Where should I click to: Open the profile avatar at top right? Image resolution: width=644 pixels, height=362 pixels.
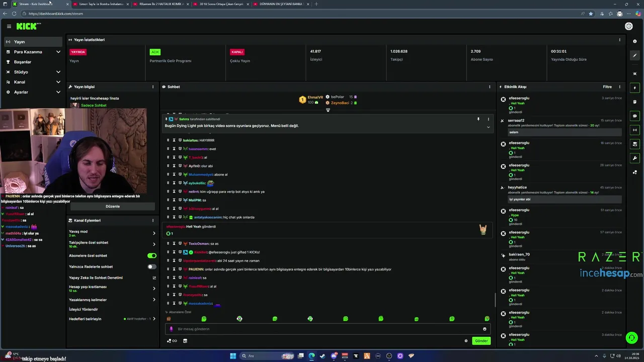(628, 26)
